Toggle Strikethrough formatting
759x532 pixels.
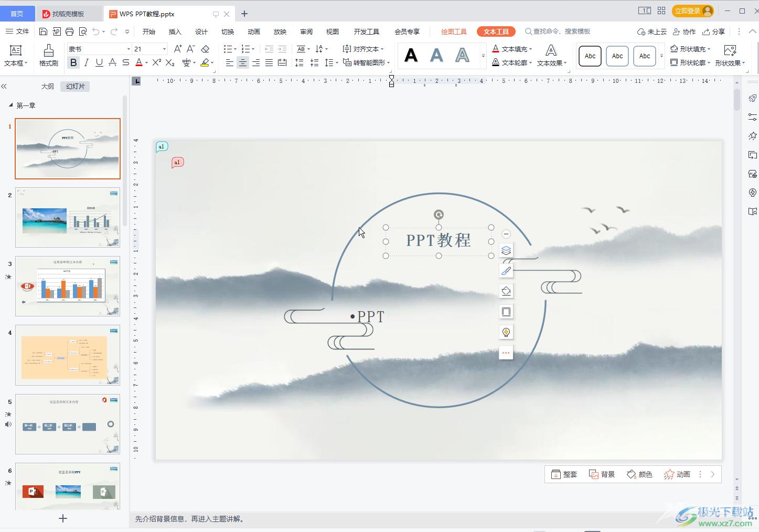click(125, 62)
